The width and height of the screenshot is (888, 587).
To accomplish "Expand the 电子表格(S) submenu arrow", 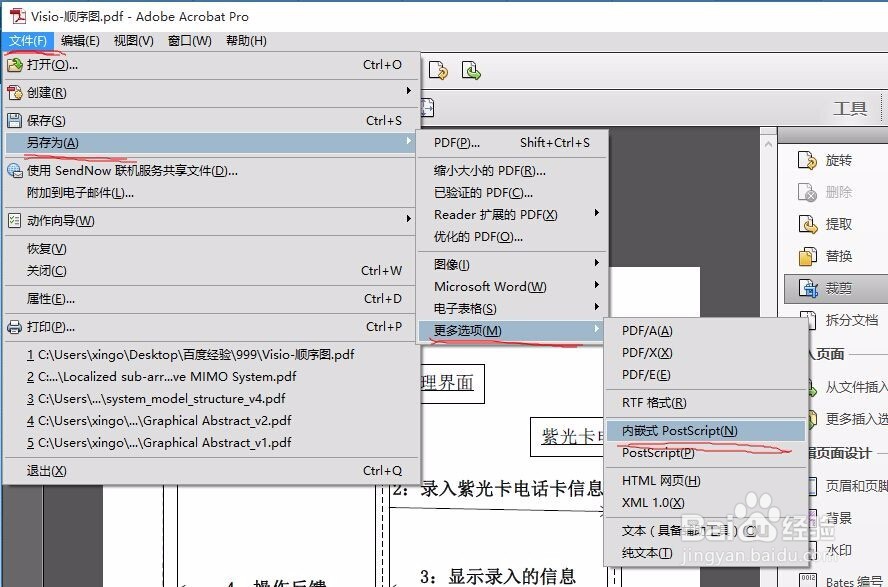I will pos(596,307).
